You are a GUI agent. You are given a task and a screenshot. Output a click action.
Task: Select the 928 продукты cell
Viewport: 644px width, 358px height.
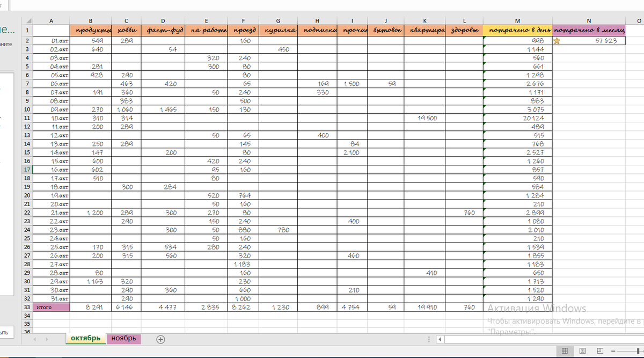click(x=91, y=75)
